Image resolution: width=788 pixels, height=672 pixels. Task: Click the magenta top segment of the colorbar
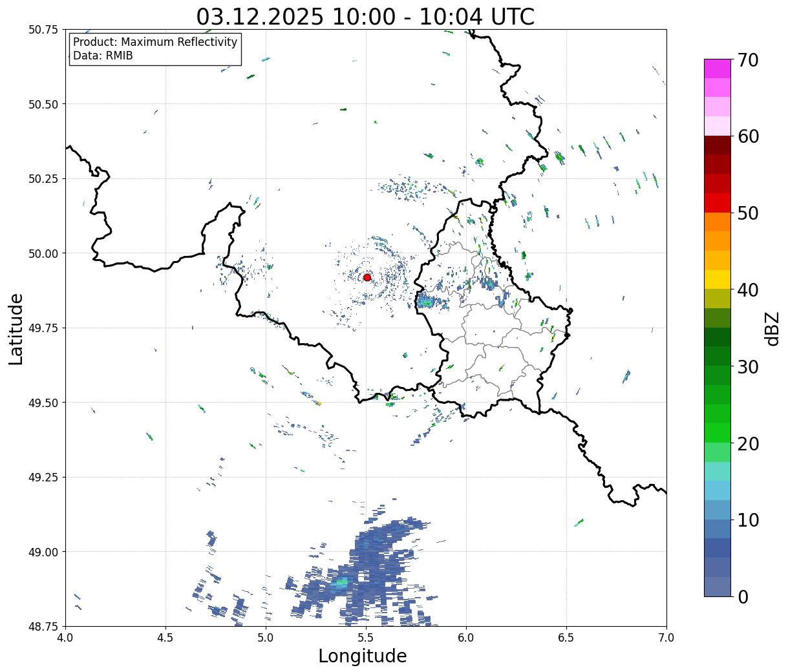pos(718,68)
